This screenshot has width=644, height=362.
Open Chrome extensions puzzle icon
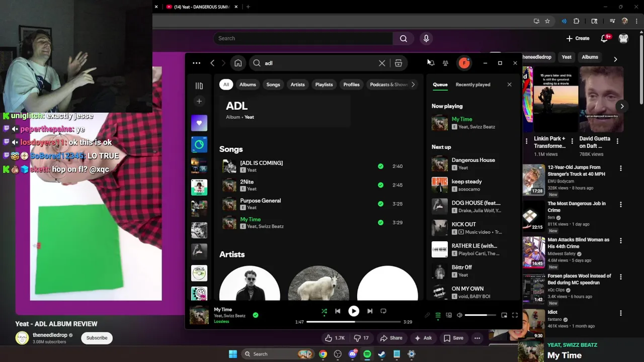click(x=577, y=21)
